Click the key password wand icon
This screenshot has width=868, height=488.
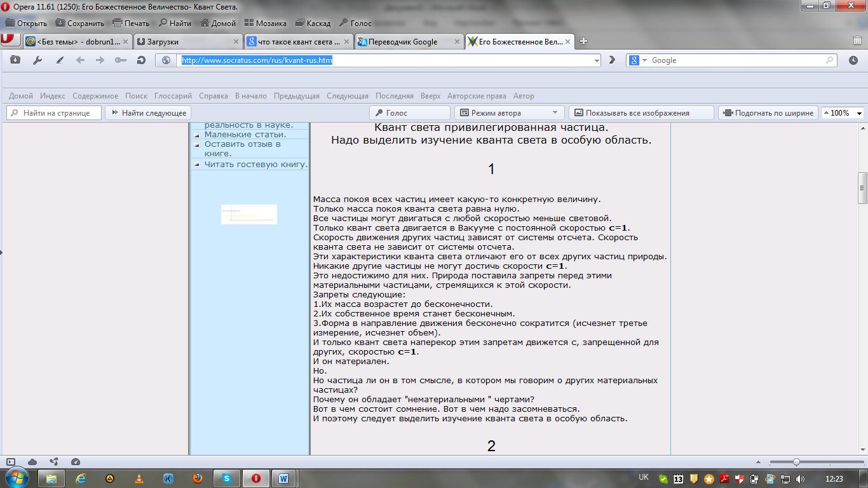121,60
